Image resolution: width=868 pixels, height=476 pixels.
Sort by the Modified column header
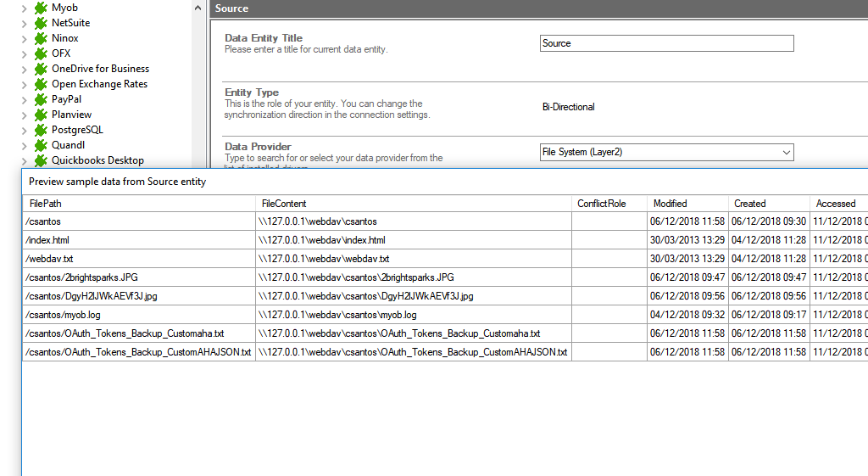point(687,204)
